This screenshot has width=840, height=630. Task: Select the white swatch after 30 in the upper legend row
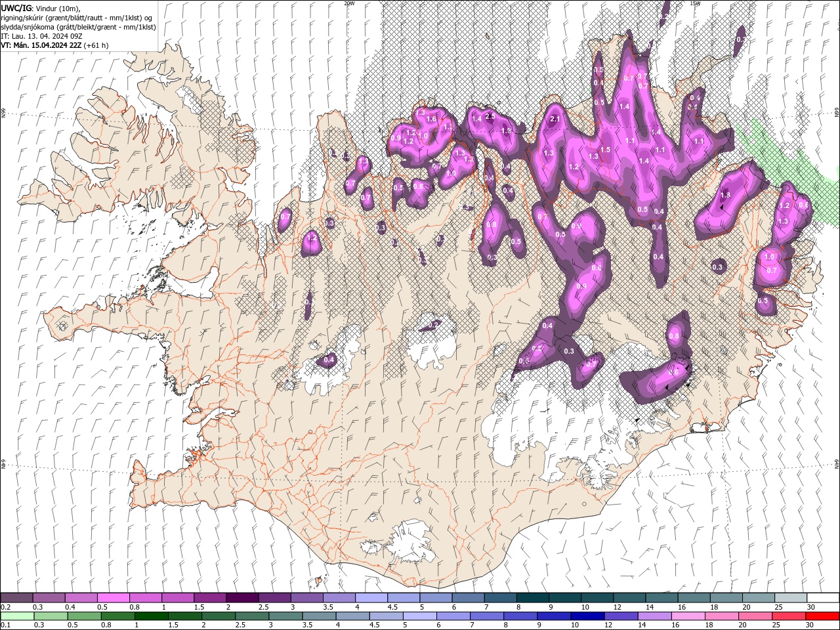(822, 598)
